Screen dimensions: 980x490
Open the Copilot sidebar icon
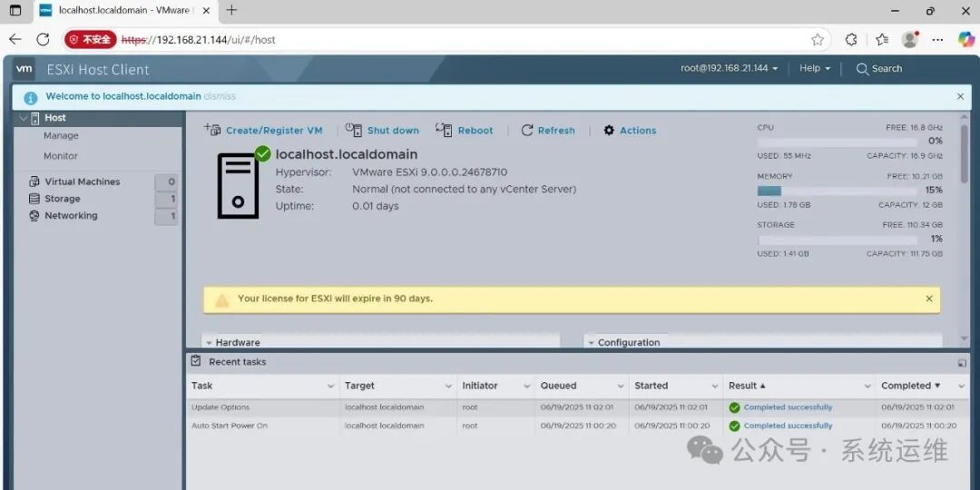pos(965,39)
